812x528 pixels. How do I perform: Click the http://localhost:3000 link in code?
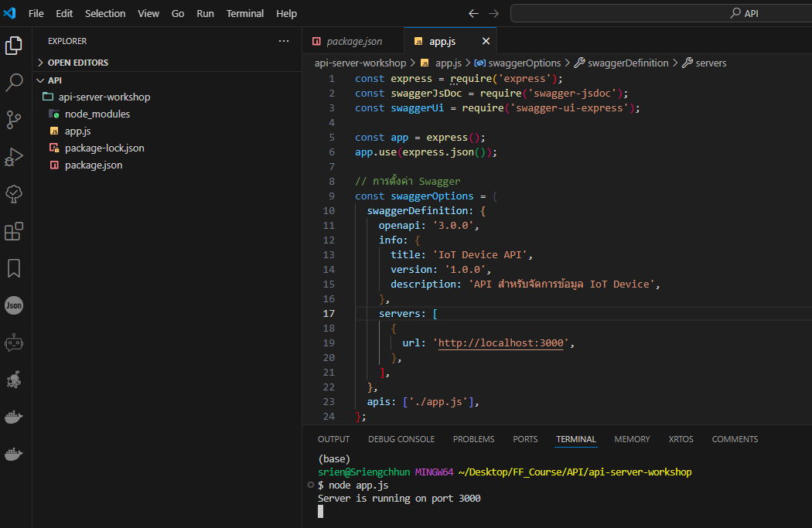tap(503, 343)
